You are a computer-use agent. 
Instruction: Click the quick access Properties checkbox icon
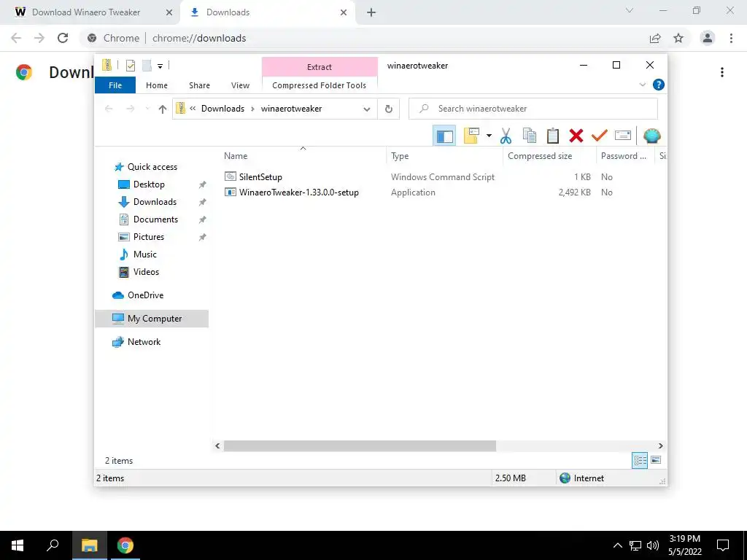pos(131,66)
